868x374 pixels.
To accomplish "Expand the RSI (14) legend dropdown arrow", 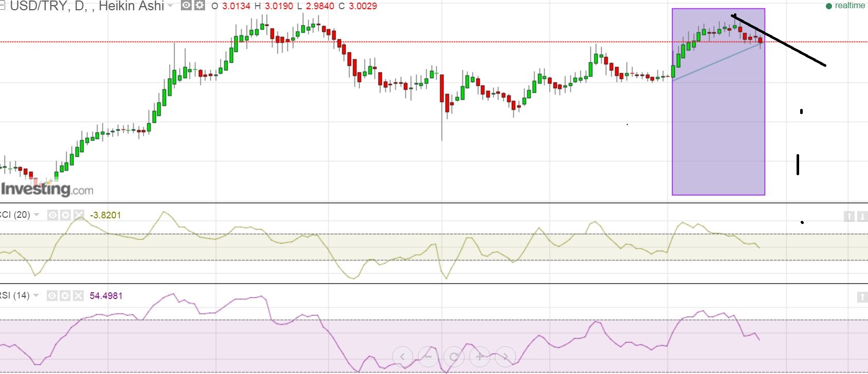I will [36, 296].
